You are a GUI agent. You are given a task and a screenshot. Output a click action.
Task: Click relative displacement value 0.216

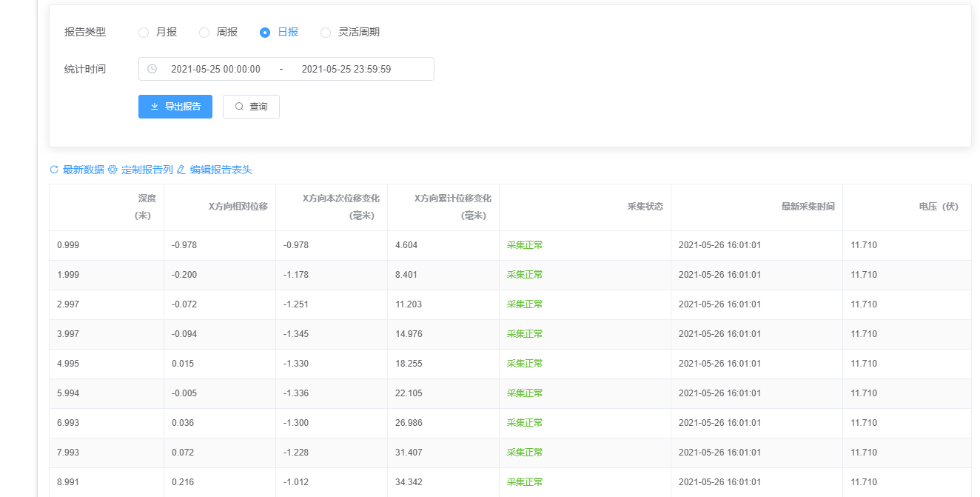pos(183,482)
